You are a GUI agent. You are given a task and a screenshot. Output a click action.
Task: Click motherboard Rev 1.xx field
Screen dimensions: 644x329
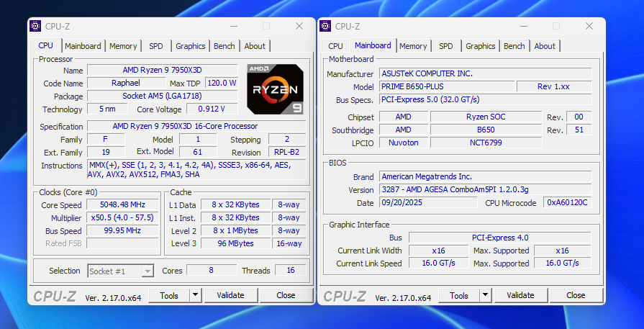(554, 86)
